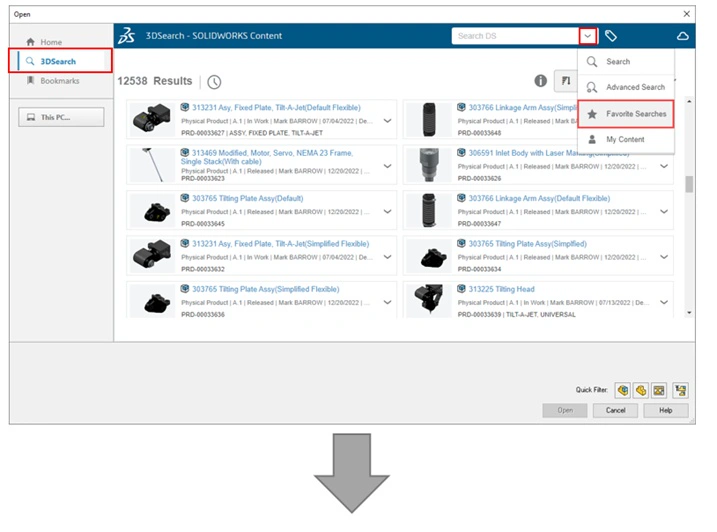This screenshot has height=532, width=717.
Task: Open 313225 Tilting Head link
Action: (502, 289)
